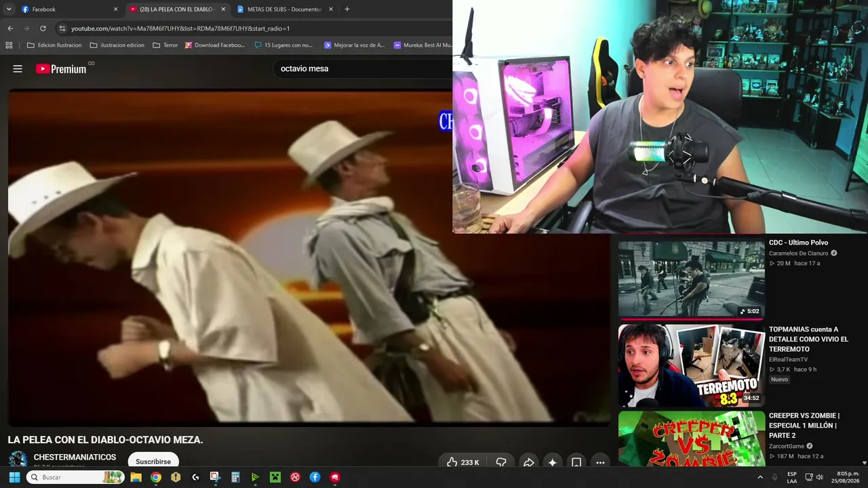Screen dimensions: 868x488
Task: Visit ZarcortGame channel
Action: click(x=787, y=447)
